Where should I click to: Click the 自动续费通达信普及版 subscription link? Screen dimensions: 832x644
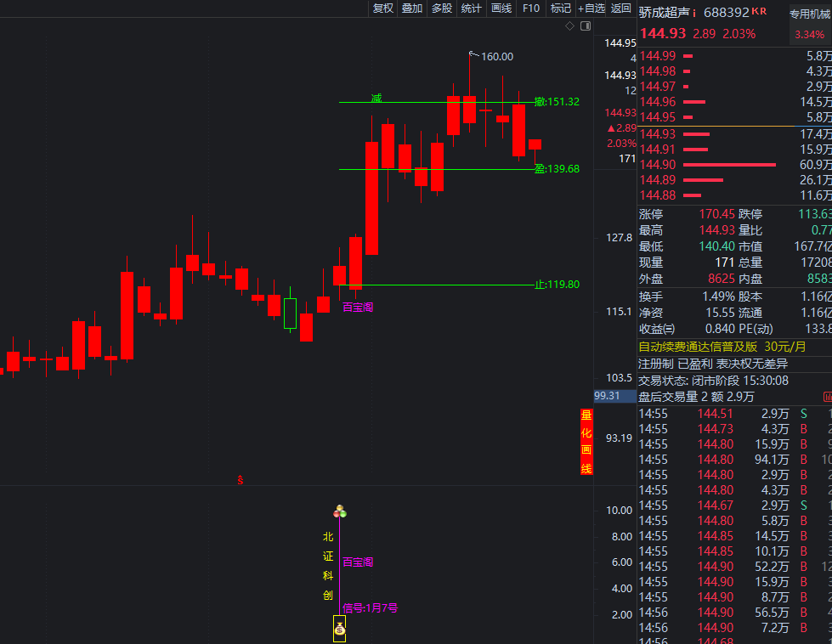point(698,347)
